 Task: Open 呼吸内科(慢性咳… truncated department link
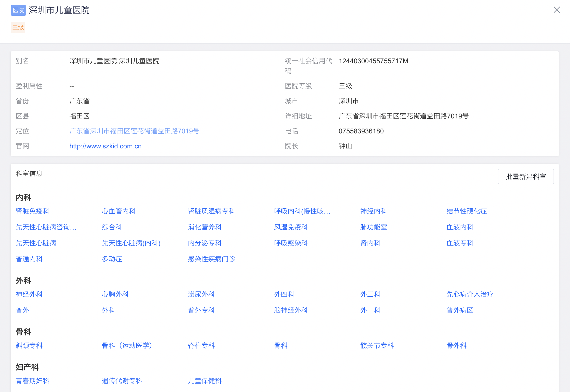click(302, 211)
